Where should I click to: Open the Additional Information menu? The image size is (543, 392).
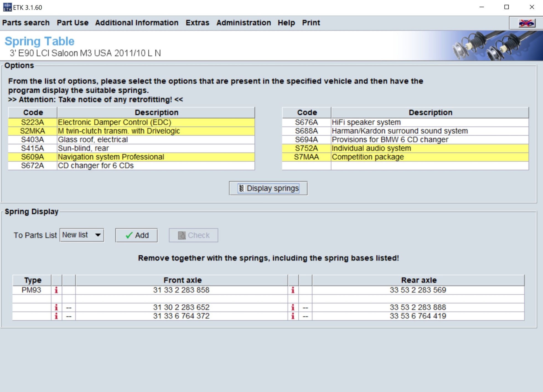tap(137, 23)
